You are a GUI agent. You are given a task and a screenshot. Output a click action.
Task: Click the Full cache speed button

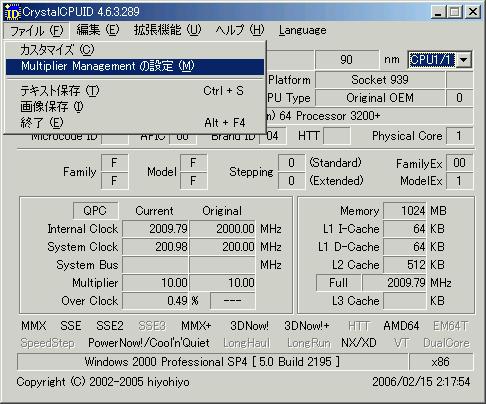click(338, 283)
